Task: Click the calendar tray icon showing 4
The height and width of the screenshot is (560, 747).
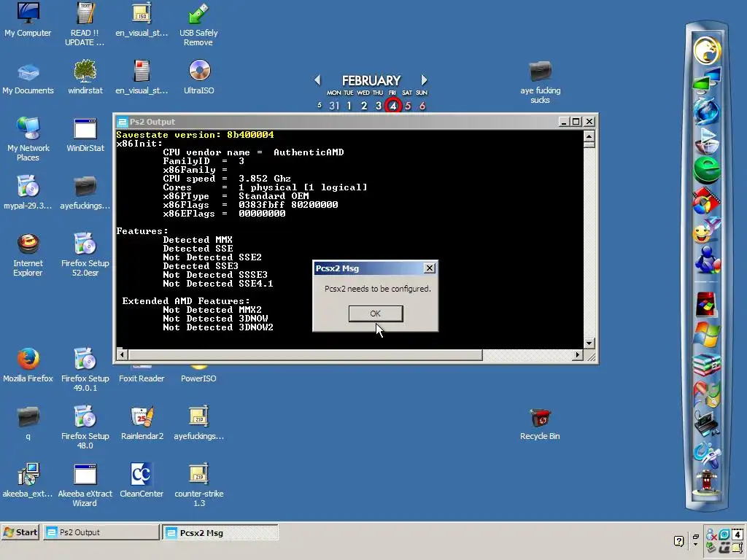Action: point(738,534)
